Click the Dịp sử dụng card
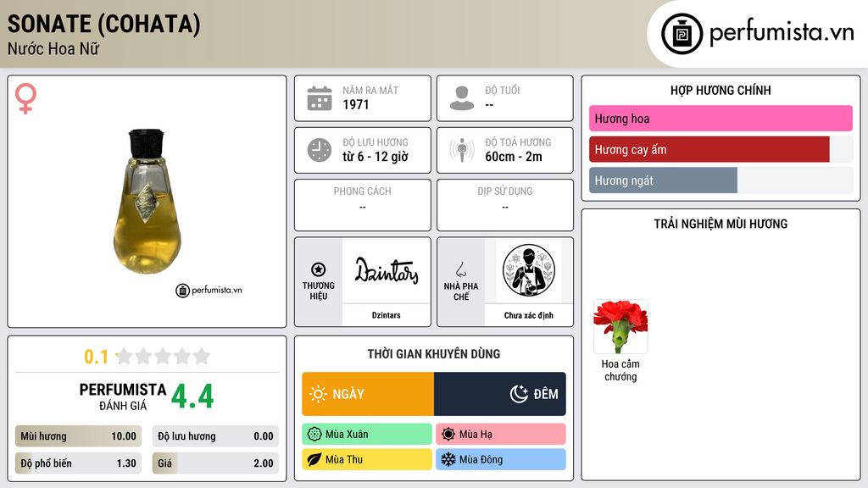 [505, 205]
